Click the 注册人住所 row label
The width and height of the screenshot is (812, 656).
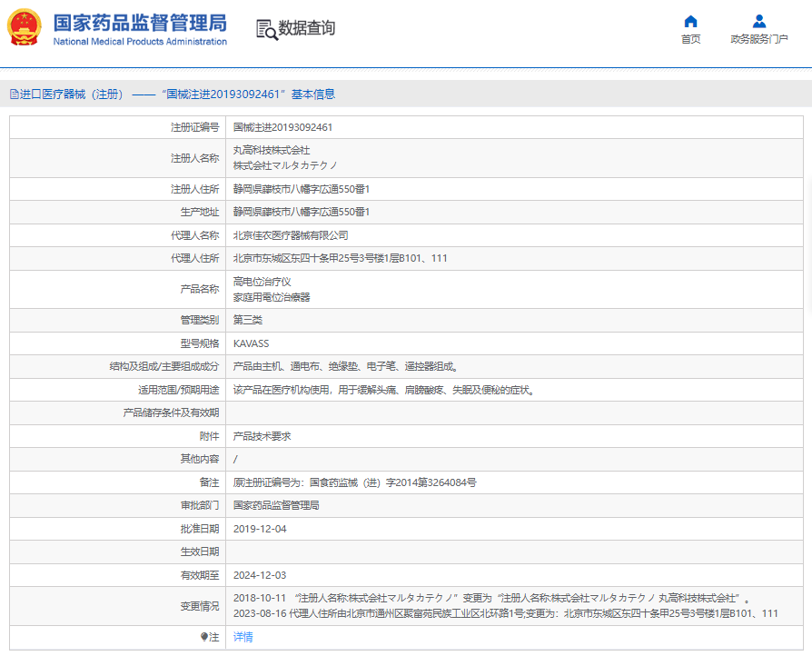tap(194, 189)
